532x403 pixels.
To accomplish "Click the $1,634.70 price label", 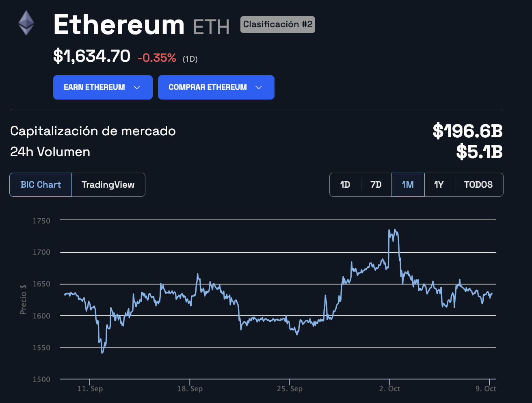I will [x=91, y=56].
